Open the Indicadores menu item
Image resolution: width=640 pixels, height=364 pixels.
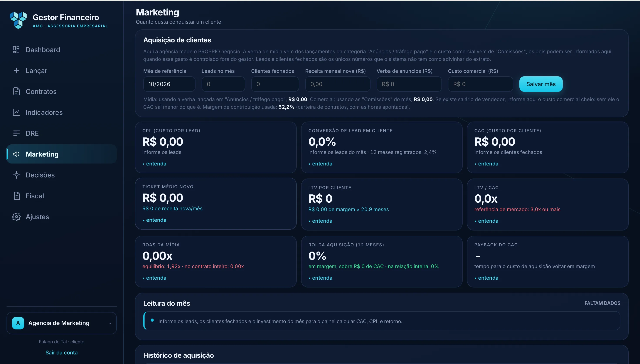pyautogui.click(x=62, y=112)
